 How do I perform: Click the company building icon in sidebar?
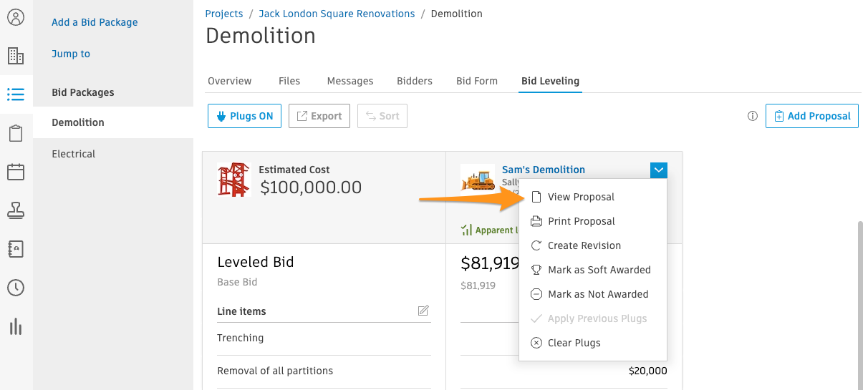[x=16, y=56]
